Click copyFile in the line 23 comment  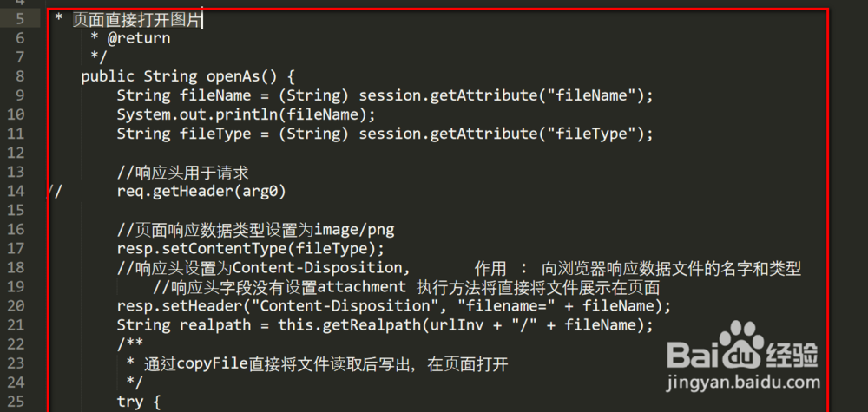[x=211, y=363]
